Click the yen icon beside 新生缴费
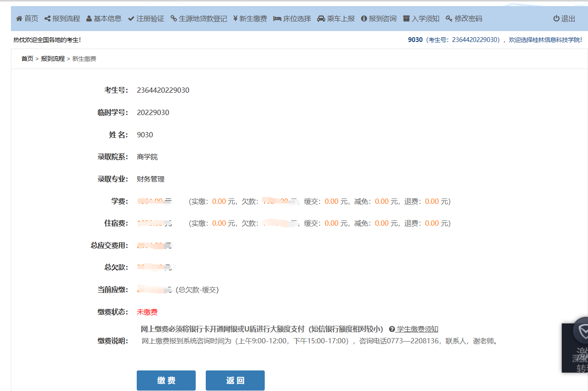This screenshot has width=588, height=391. click(x=235, y=19)
